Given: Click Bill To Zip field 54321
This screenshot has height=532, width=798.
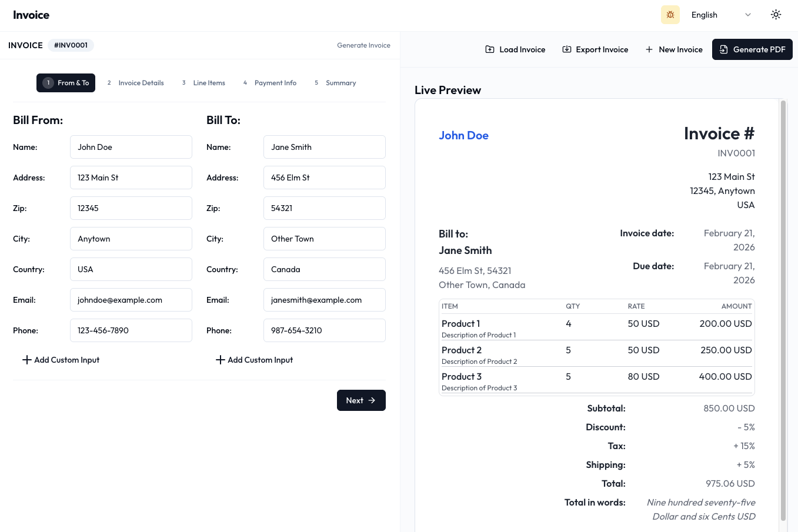Looking at the screenshot, I should [325, 208].
